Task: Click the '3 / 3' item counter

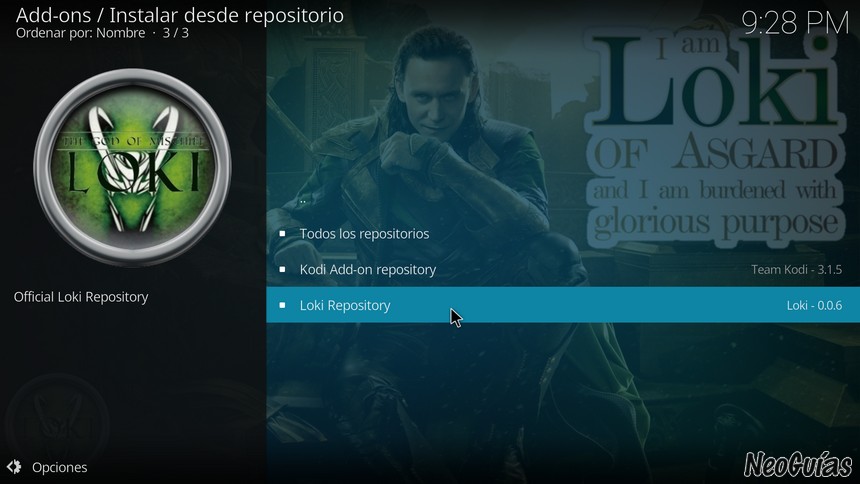Action: 176,33
